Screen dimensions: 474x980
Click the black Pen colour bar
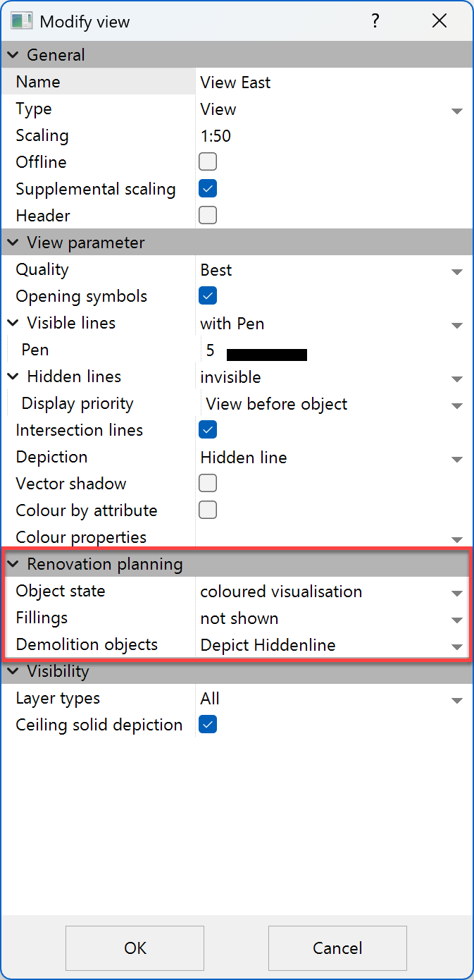coord(266,354)
